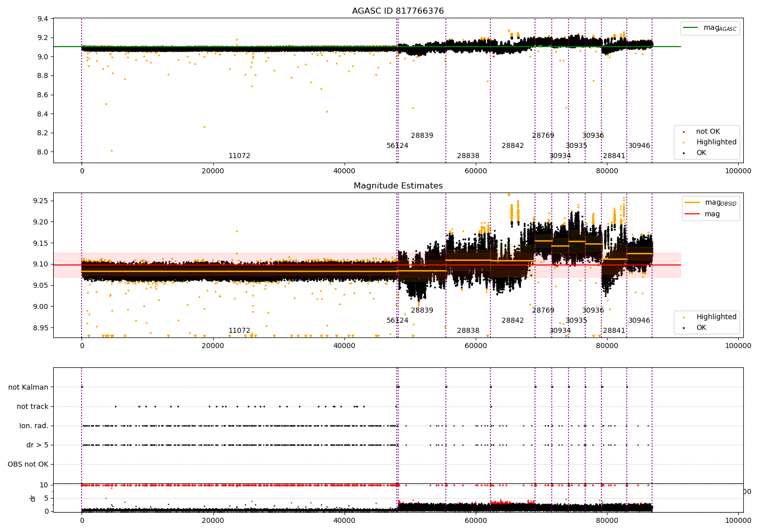Click the 9.25 y-axis tick label
Viewport: 760px width, 532px height.
pyautogui.click(x=41, y=201)
